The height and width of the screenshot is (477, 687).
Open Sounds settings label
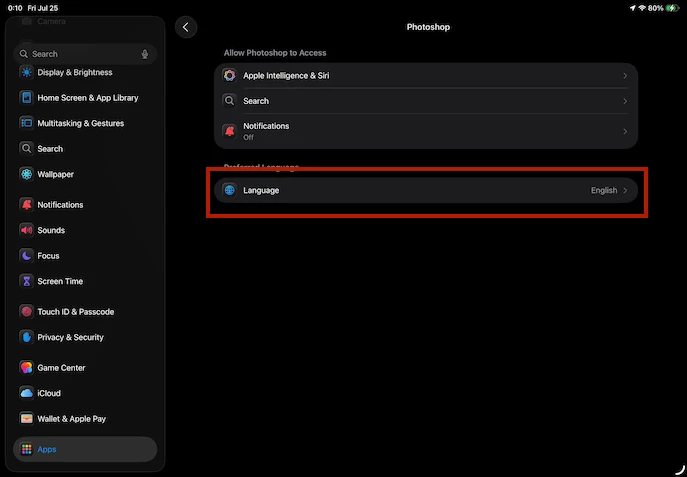click(x=51, y=230)
